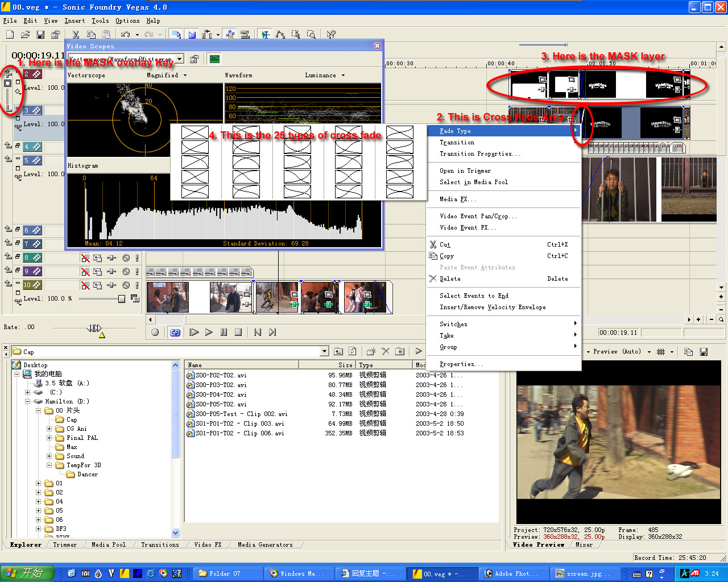Click the Explorer Delete X icon
Viewport: 728px width, 582px height.
point(386,351)
